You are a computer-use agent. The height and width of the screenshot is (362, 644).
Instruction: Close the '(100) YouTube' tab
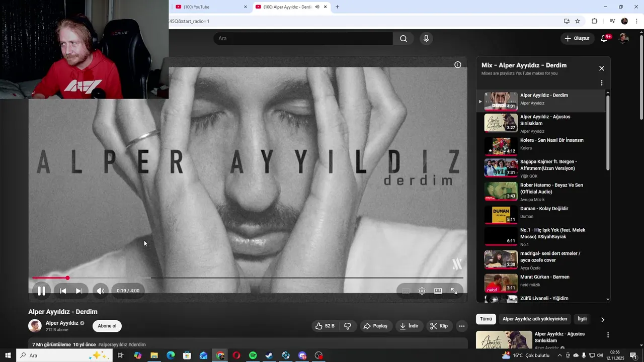point(246,7)
